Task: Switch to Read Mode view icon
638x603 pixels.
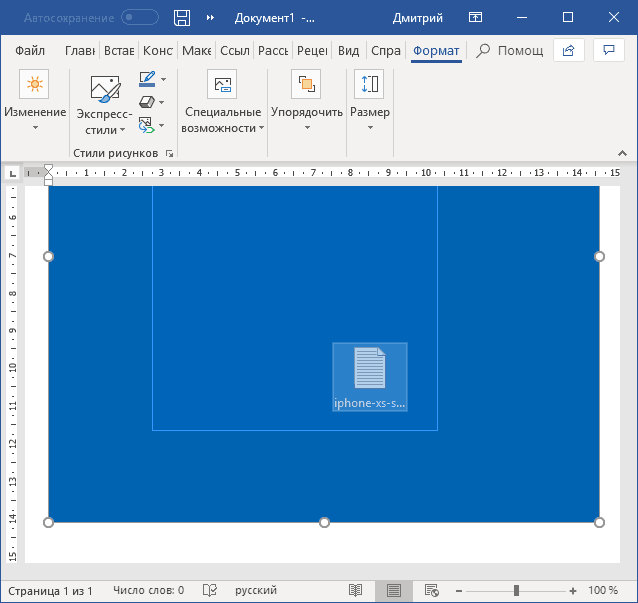Action: click(355, 590)
